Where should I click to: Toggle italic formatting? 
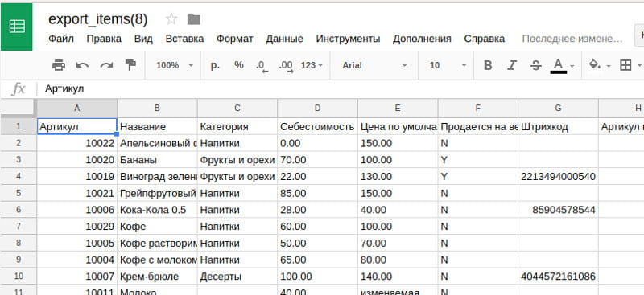pos(511,65)
